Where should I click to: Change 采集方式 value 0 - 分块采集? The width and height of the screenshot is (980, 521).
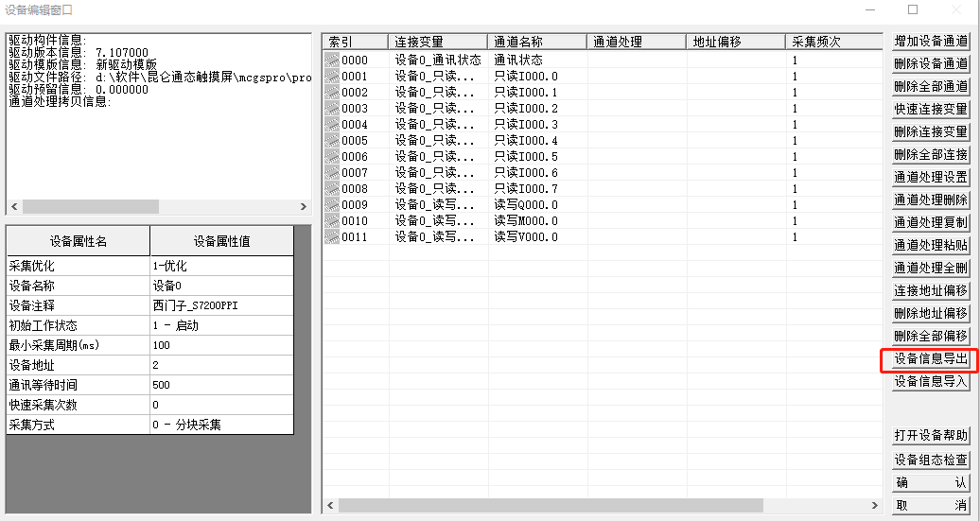[x=222, y=425]
